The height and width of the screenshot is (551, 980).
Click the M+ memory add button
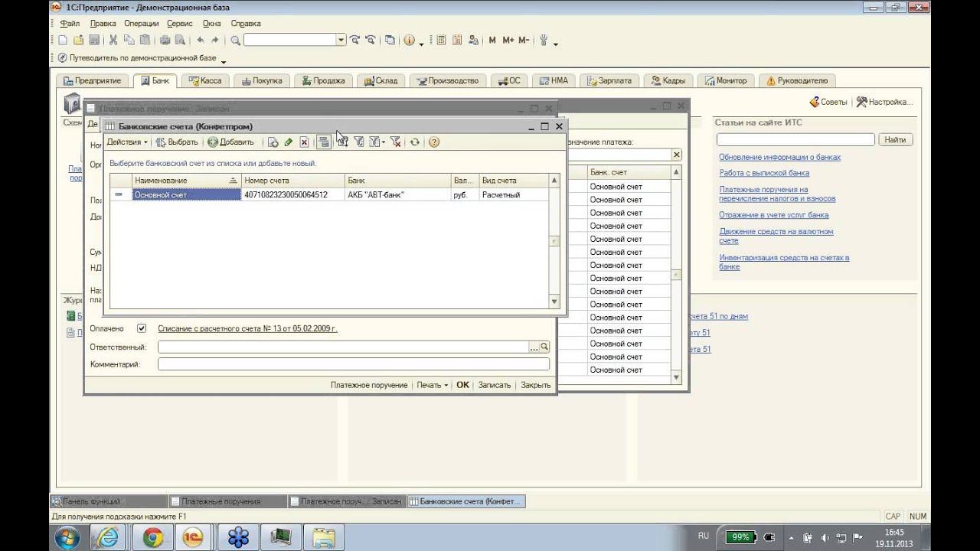tap(508, 41)
